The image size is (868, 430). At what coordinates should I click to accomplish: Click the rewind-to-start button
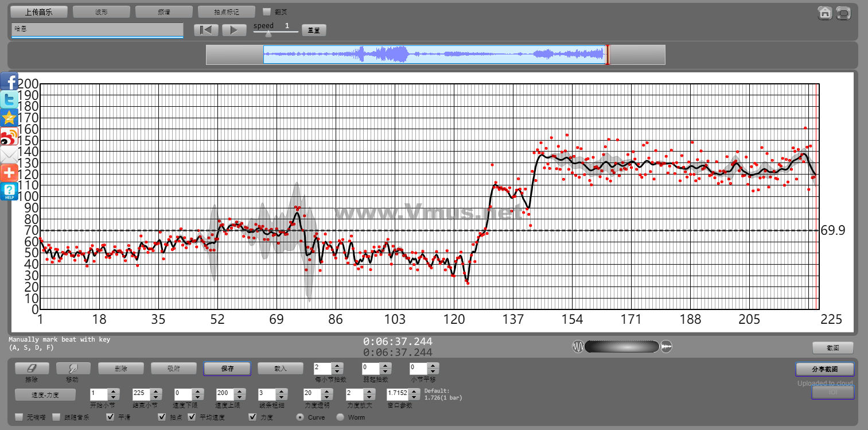(x=207, y=30)
